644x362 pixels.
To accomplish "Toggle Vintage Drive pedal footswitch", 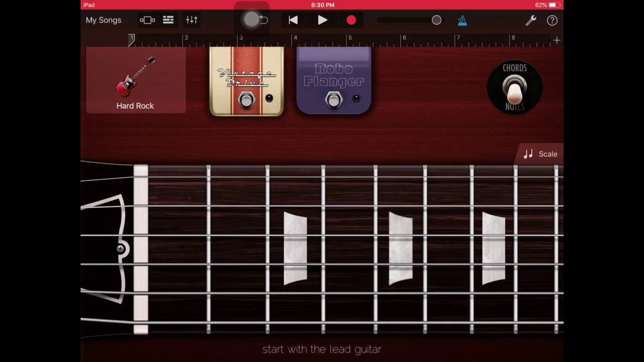I will (x=246, y=101).
